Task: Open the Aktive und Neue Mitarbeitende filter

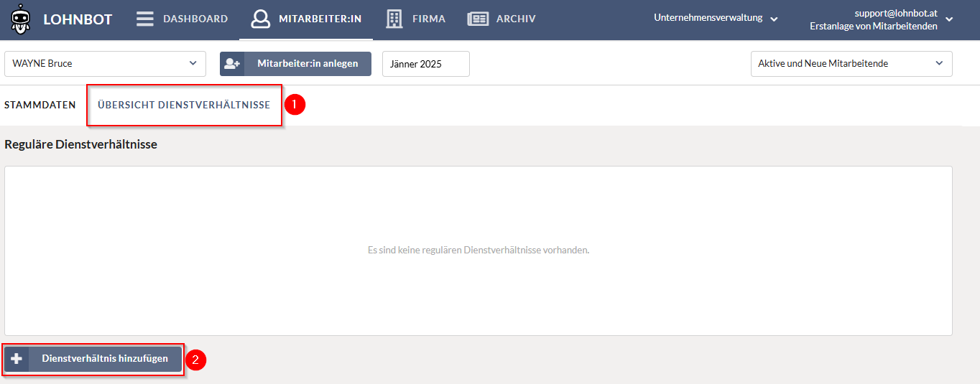Action: tap(851, 63)
